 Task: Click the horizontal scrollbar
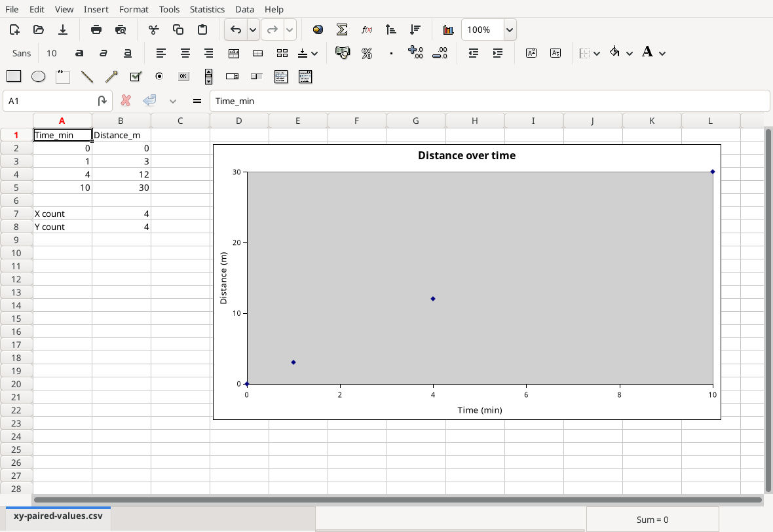398,500
